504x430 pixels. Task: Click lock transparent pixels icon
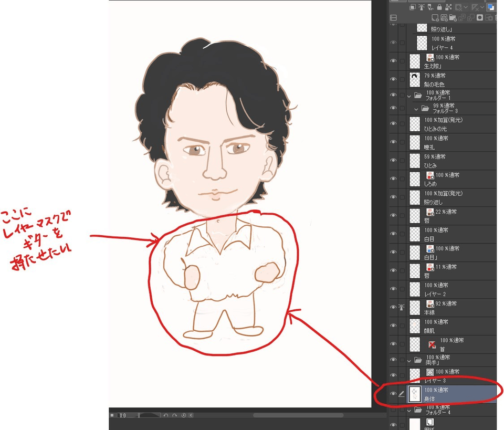click(x=448, y=7)
